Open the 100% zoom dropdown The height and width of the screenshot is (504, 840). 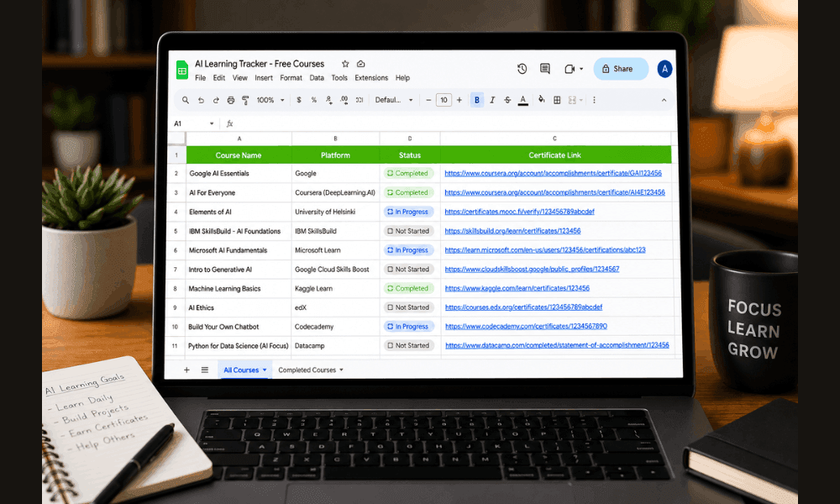[x=270, y=100]
